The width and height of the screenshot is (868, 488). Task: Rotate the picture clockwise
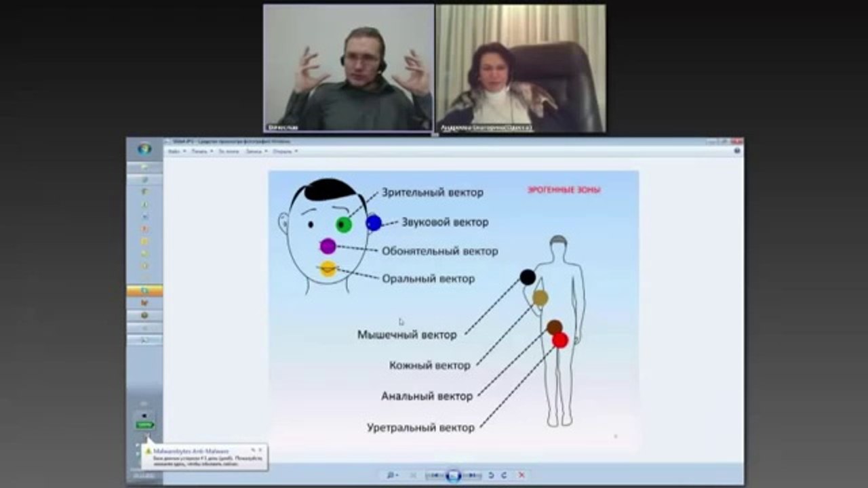[x=504, y=475]
